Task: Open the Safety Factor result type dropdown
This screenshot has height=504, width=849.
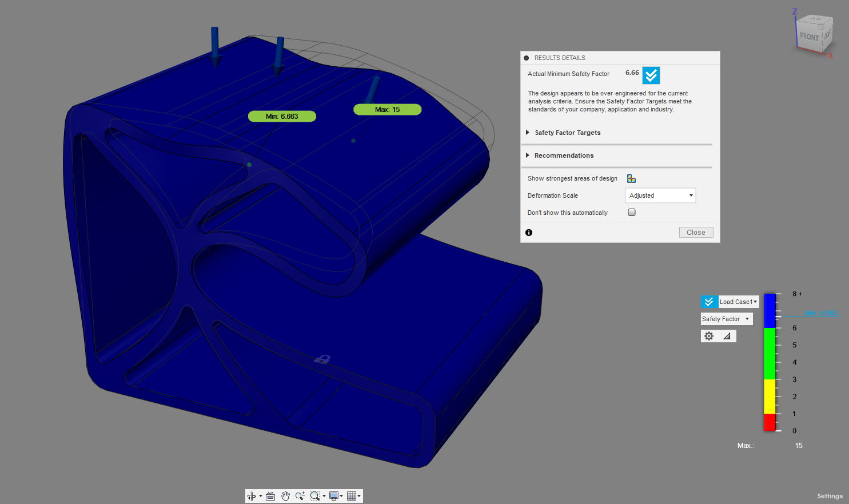Action: (727, 319)
